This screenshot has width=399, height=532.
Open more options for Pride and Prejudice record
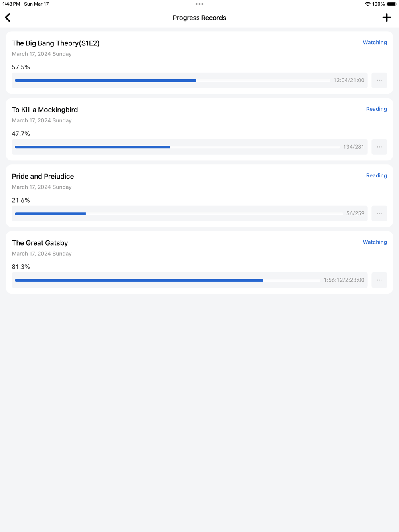coord(379,213)
